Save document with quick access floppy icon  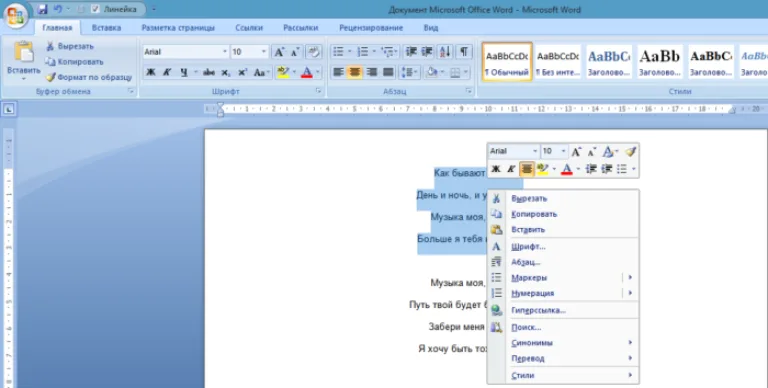42,9
